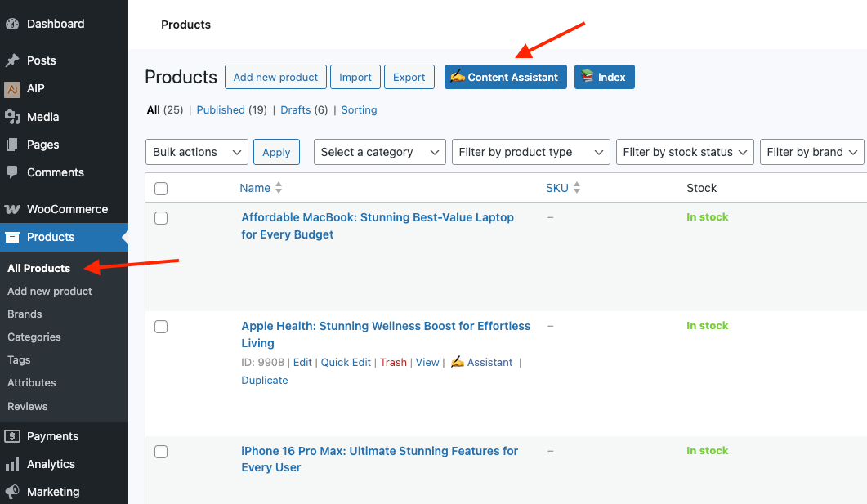Expand the Filter by stock status dropdown
Image resolution: width=867 pixels, height=504 pixels.
pos(685,152)
